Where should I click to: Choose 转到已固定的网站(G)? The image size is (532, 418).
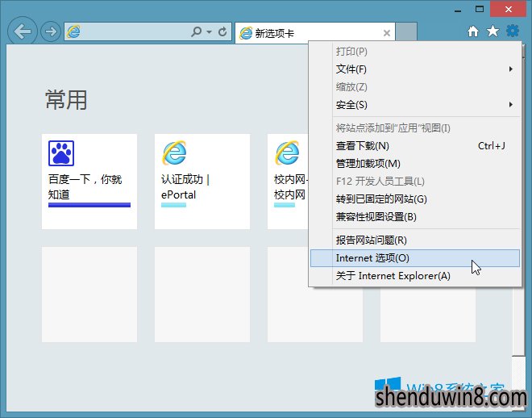[415, 199]
